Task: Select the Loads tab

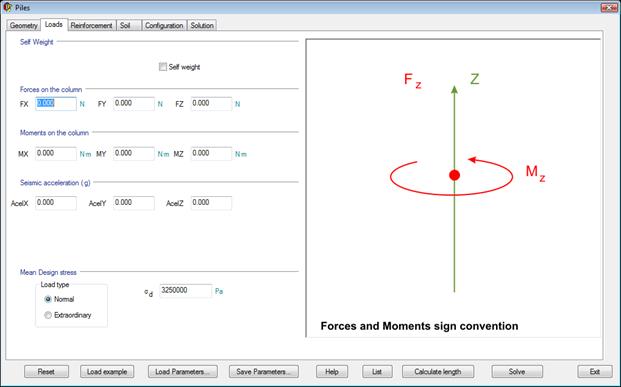Action: point(53,25)
